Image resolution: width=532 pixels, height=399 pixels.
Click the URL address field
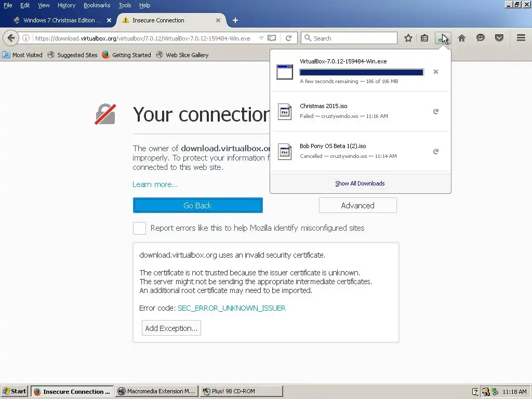[x=143, y=38]
